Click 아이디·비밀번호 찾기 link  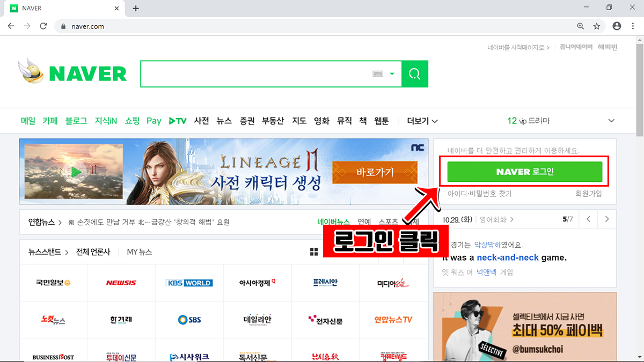click(x=480, y=194)
